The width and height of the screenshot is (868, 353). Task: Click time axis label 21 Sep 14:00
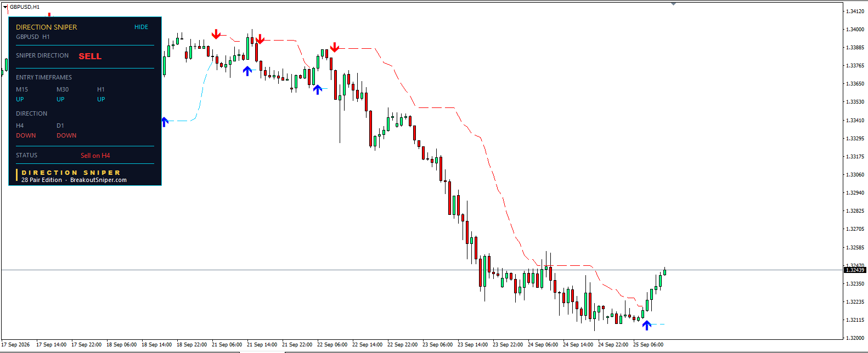pos(262,345)
